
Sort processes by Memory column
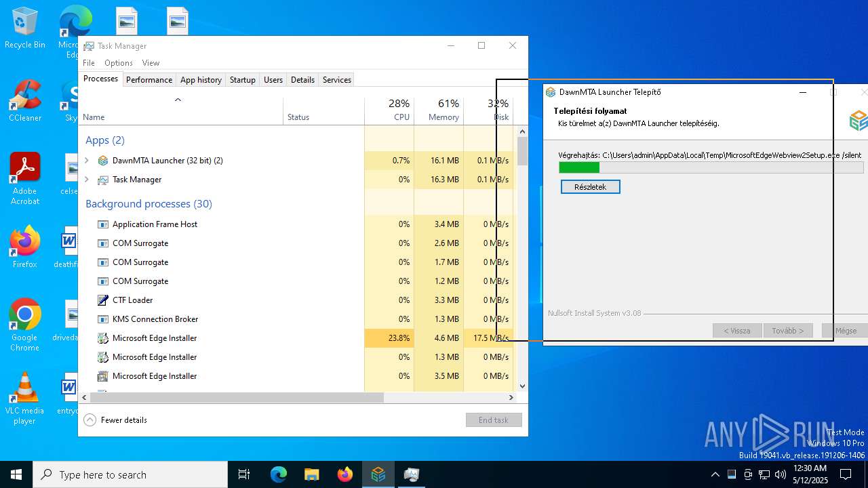pyautogui.click(x=439, y=111)
